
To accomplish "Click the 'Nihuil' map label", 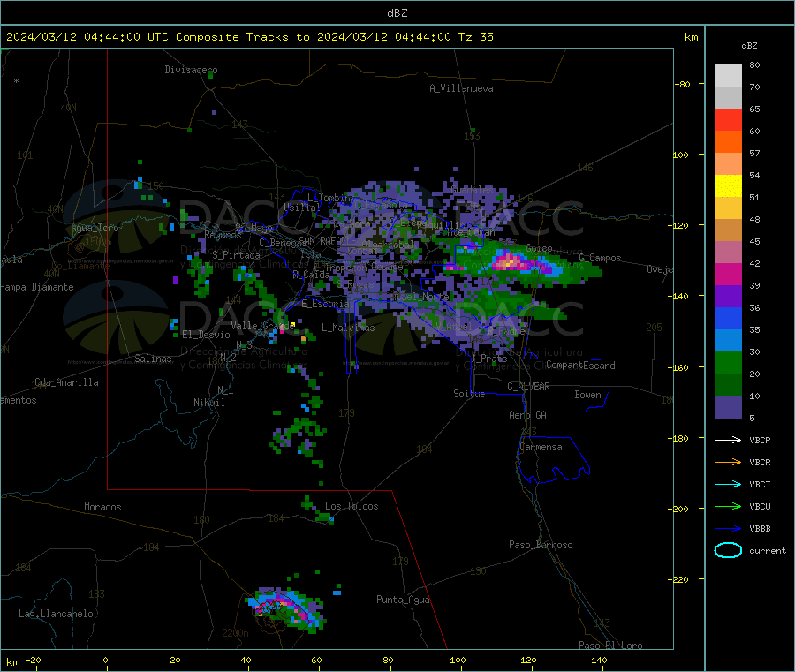I will [x=208, y=403].
